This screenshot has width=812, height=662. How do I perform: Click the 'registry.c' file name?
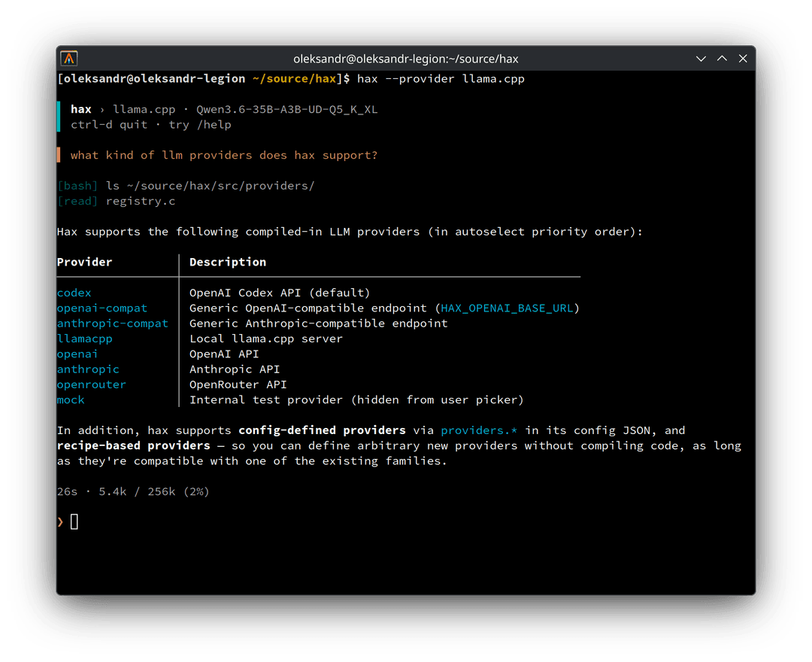coord(141,201)
